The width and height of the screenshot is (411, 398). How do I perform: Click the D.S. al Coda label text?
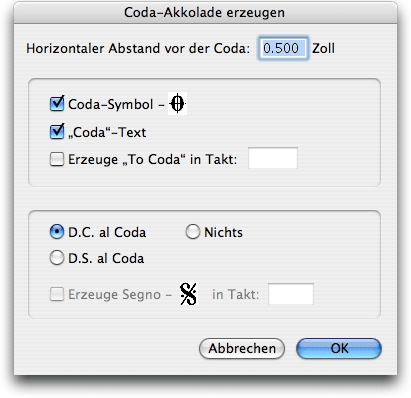pos(106,258)
